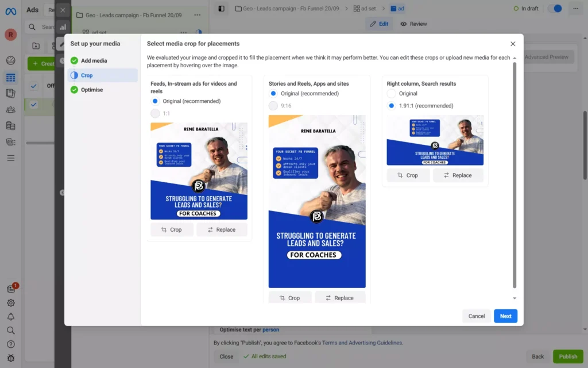This screenshot has width=588, height=368.
Task: Click the Meta logo icon
Action: pos(10,10)
